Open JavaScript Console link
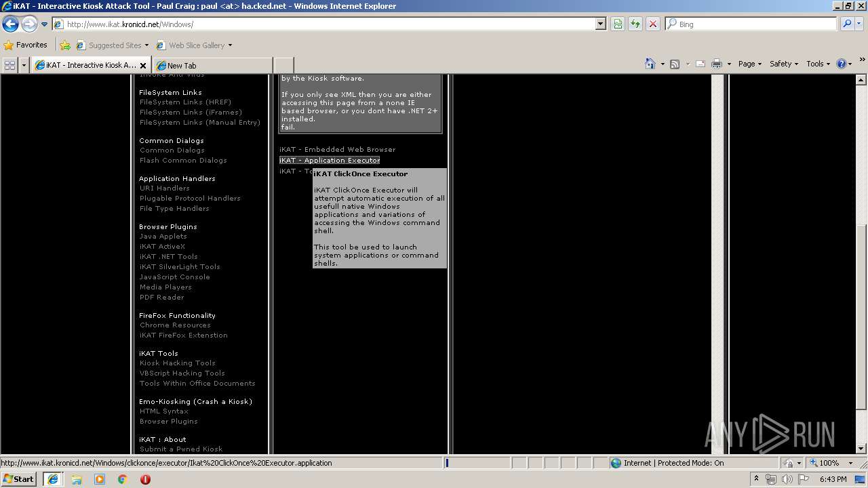868x488 pixels. pos(174,277)
